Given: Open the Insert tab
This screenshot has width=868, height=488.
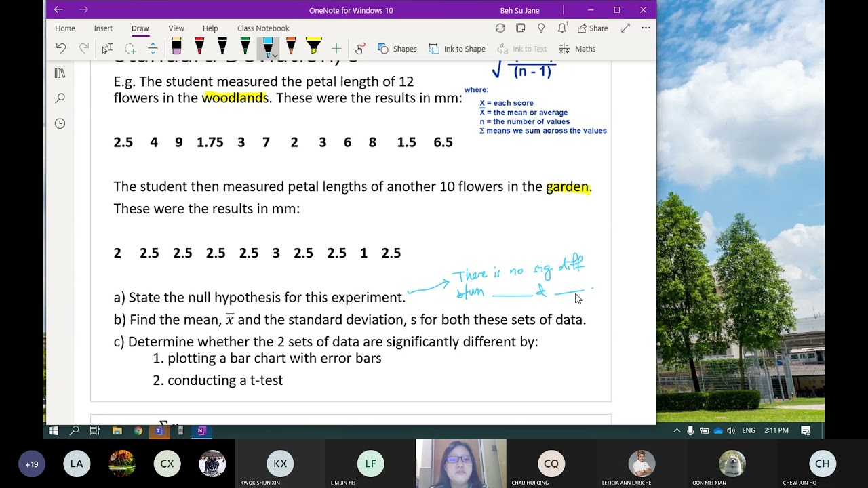Looking at the screenshot, I should click(x=103, y=28).
